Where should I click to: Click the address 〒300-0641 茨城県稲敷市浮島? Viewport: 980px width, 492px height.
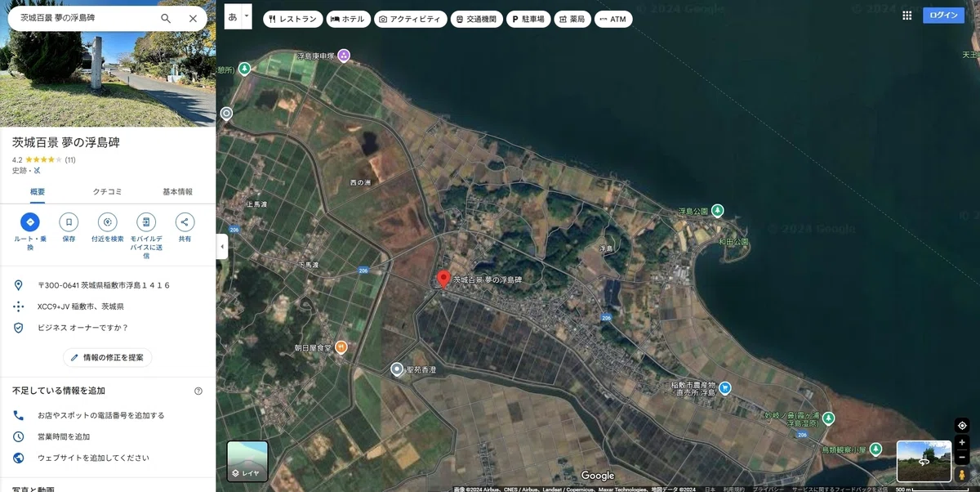(x=104, y=285)
